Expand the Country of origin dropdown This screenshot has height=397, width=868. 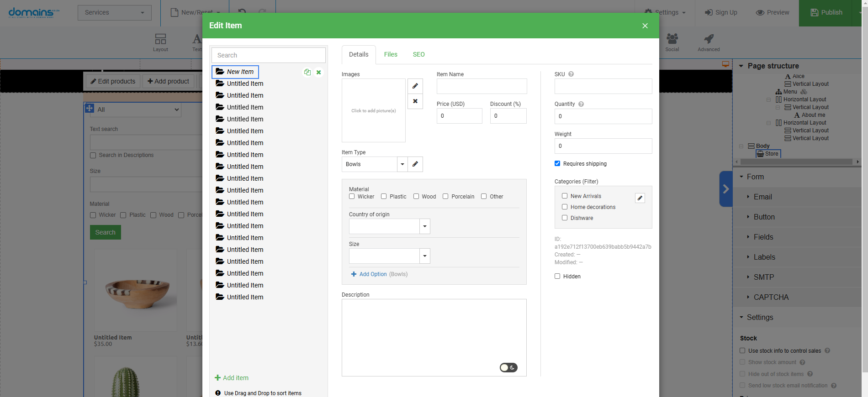(425, 226)
